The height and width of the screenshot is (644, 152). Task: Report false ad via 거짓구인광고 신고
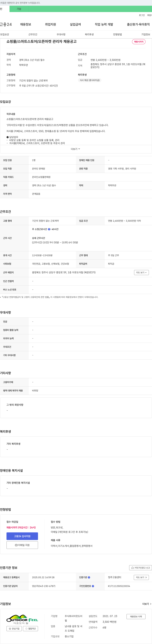[140, 568]
